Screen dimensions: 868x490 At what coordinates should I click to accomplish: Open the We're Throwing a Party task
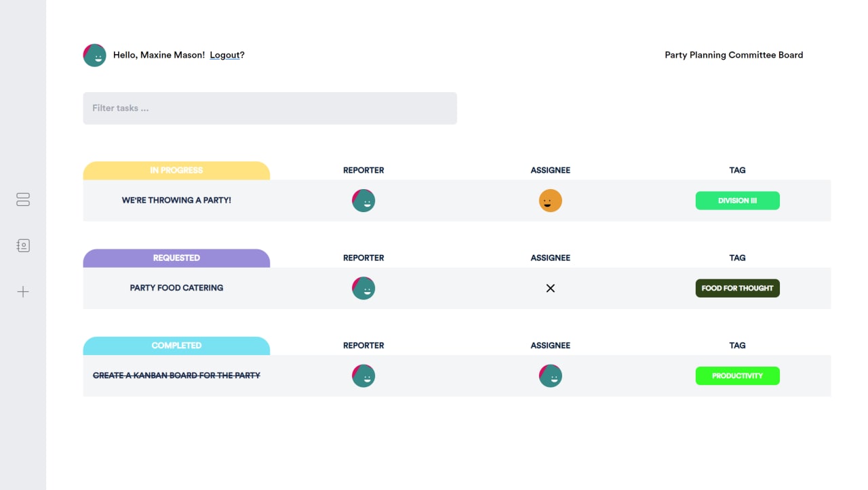click(x=176, y=201)
